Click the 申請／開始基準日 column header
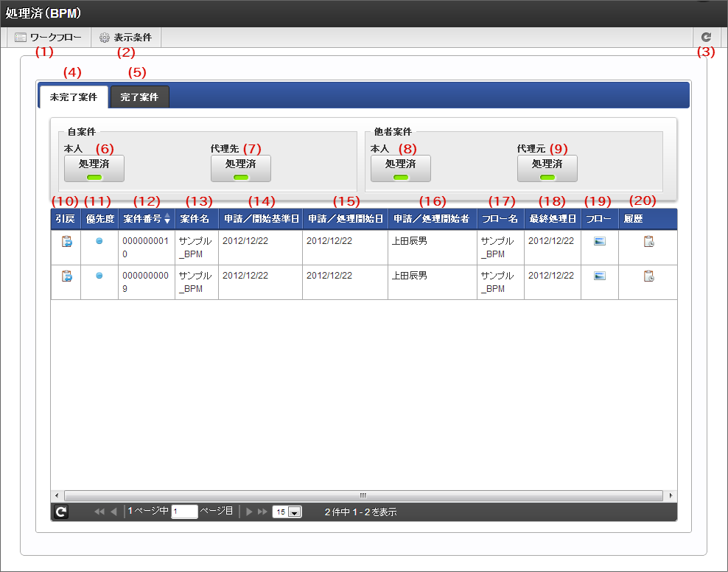 tap(260, 219)
